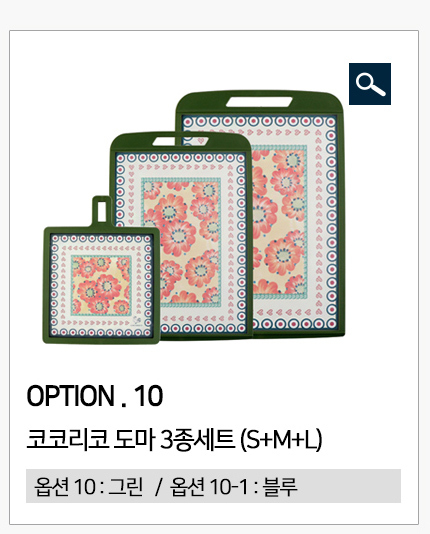The width and height of the screenshot is (430, 534).
Task: Choose 옵션 10-1 : 블루 text
Action: [234, 486]
